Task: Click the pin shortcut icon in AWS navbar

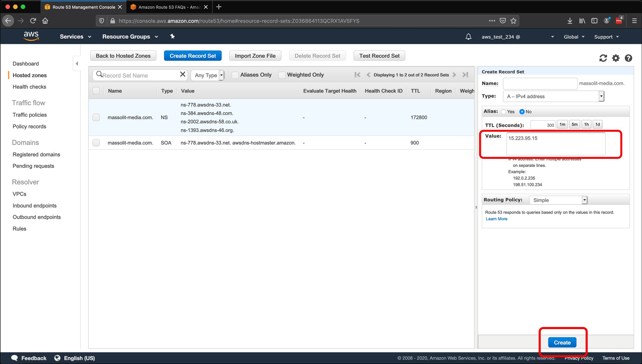Action: (172, 36)
